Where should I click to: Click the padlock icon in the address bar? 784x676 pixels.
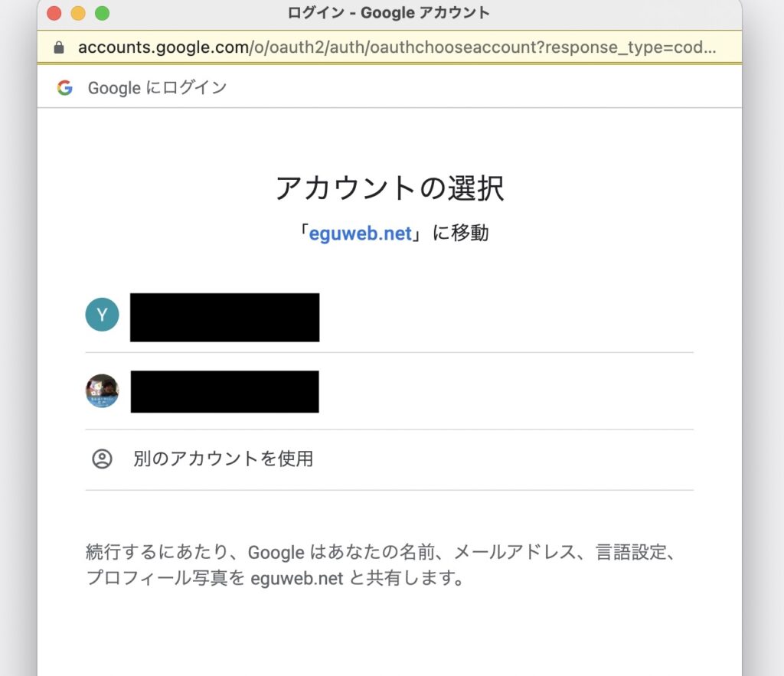(x=59, y=47)
